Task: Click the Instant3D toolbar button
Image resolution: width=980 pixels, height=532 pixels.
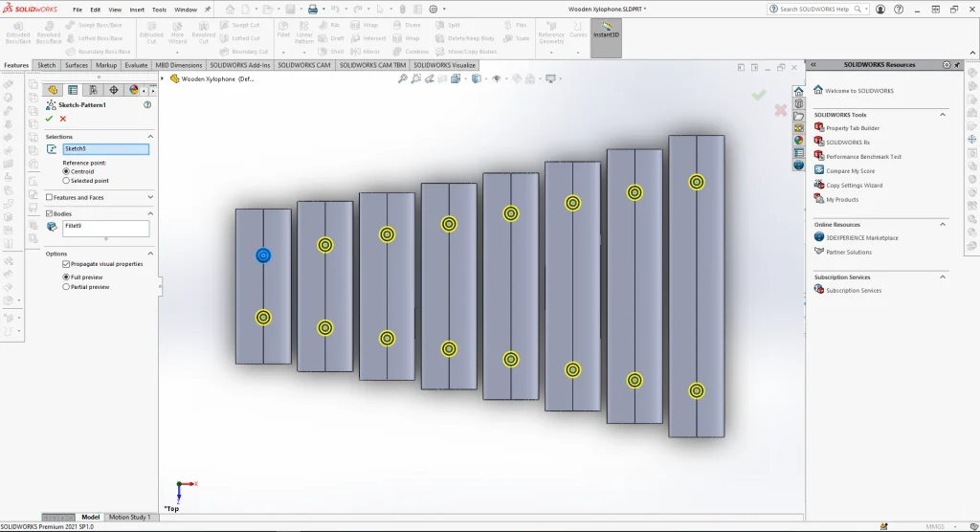Action: coord(606,35)
